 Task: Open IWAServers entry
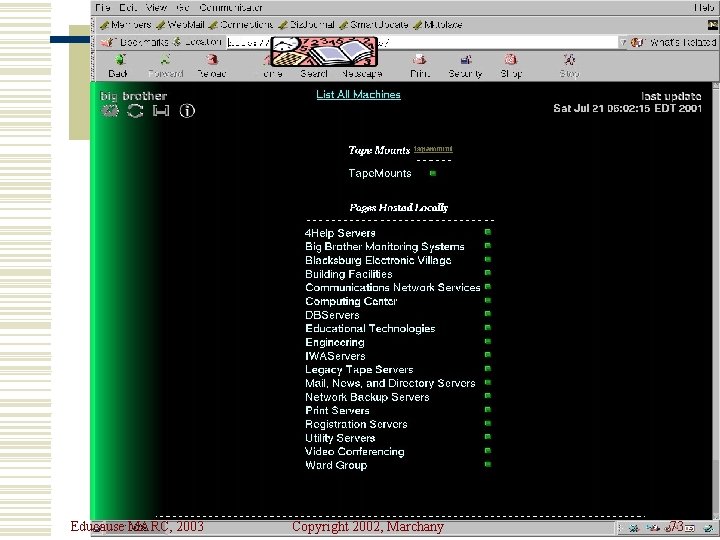335,356
